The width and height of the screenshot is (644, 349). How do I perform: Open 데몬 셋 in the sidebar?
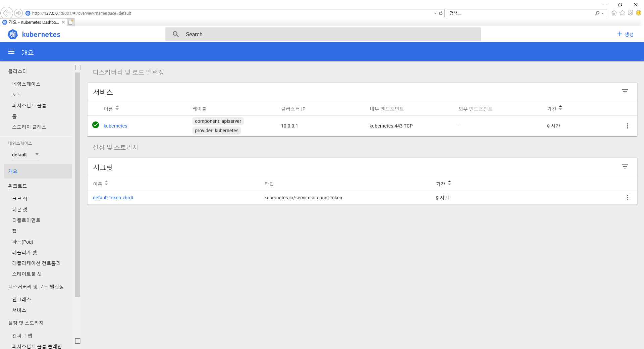[x=20, y=209]
